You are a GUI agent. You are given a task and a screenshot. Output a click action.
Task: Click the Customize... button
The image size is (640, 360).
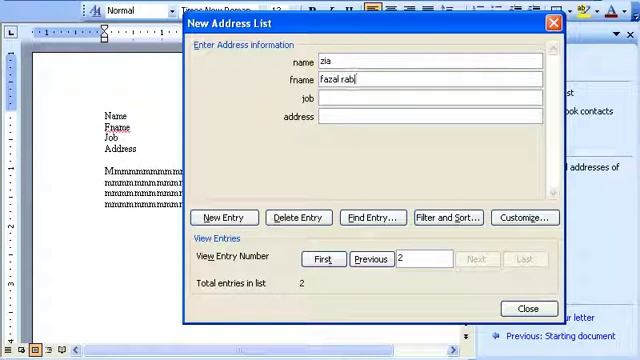pyautogui.click(x=525, y=218)
